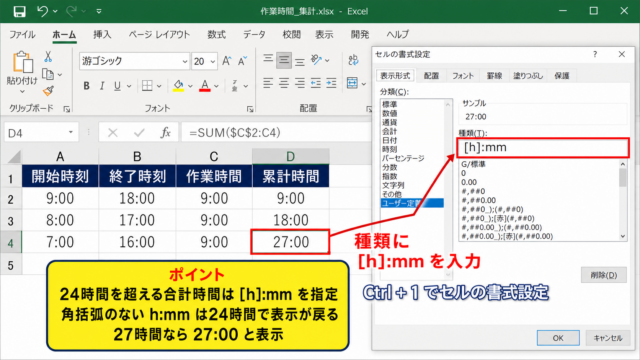
Task: Select the column C header
Action: click(x=213, y=156)
